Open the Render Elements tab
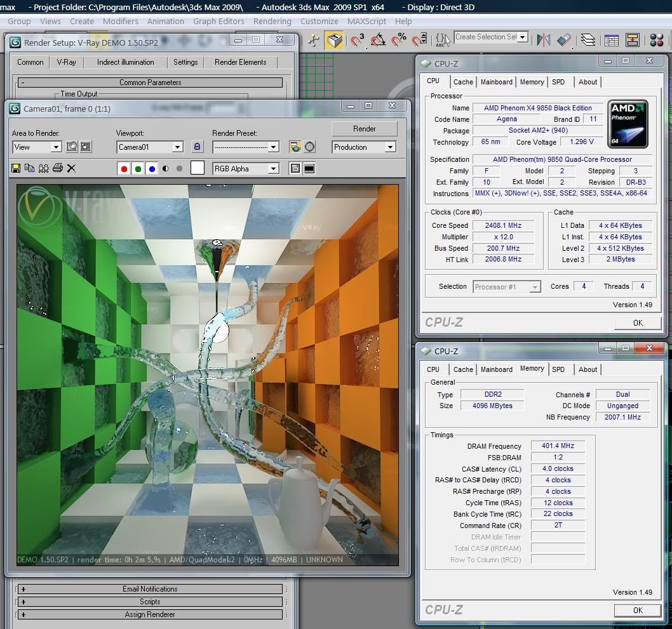672x629 pixels. coord(241,62)
